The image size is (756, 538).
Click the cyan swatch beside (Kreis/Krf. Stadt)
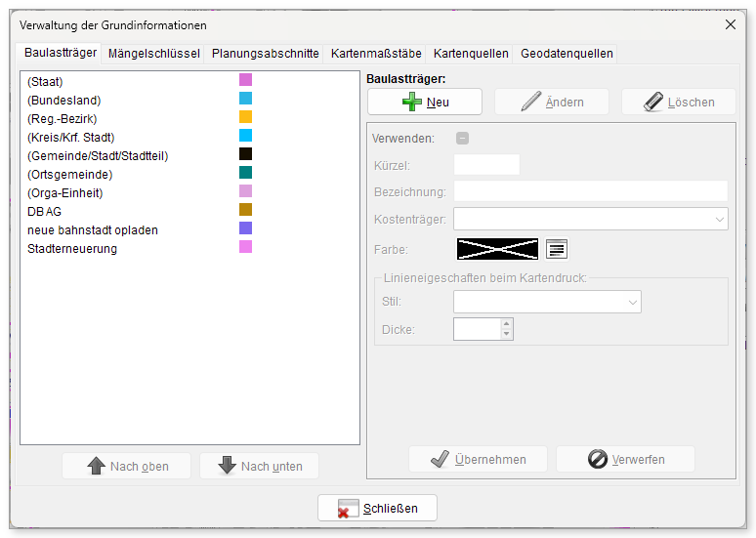click(245, 136)
